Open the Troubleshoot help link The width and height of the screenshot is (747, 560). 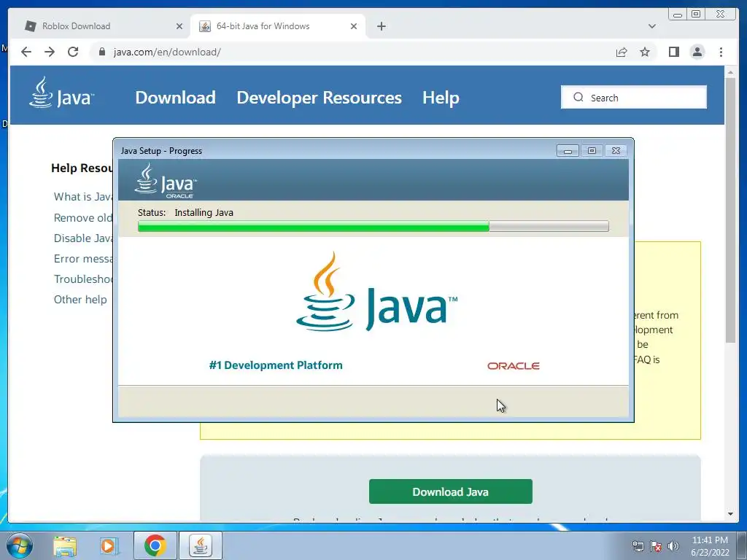[x=83, y=279]
